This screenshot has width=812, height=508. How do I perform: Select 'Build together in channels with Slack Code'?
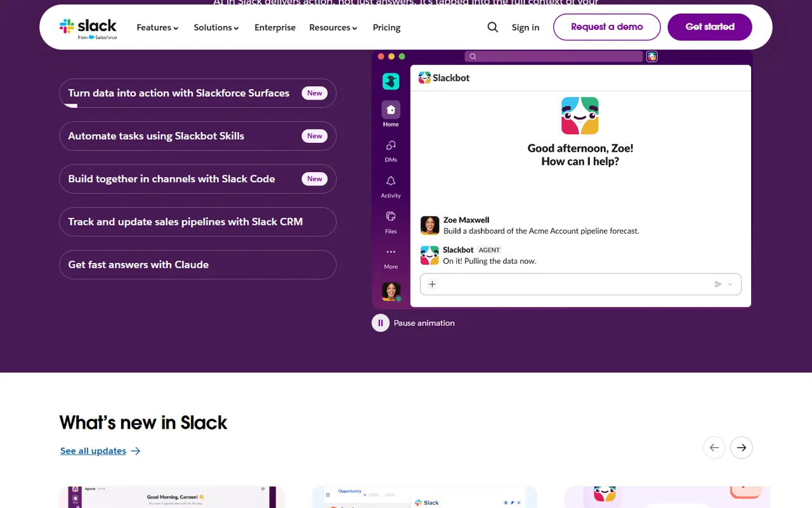[x=198, y=179]
